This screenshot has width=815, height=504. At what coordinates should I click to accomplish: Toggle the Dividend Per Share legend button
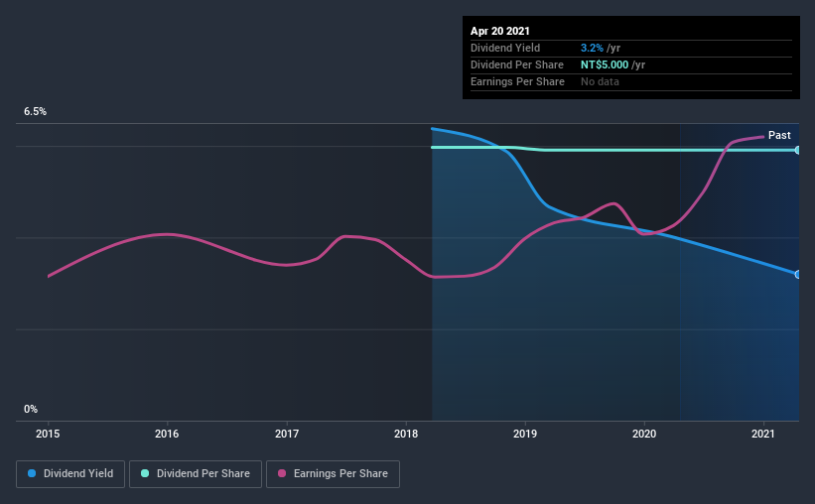coord(196,474)
